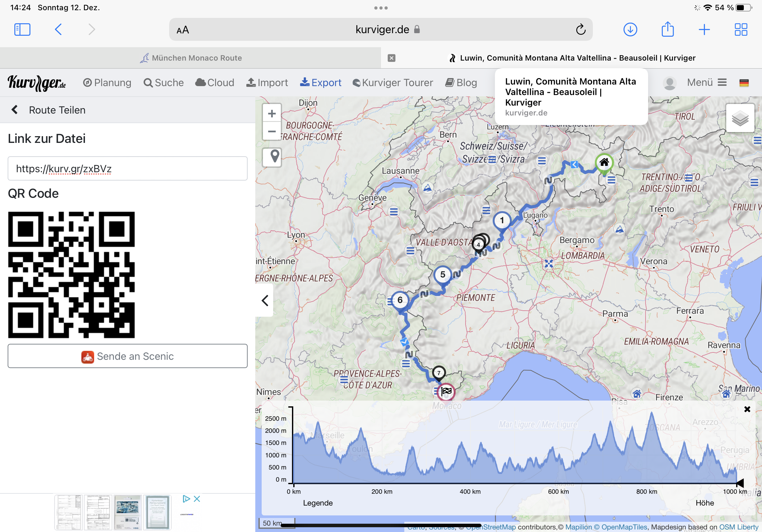This screenshot has width=762, height=532.
Task: Collapse the left side panel
Action: tap(265, 300)
